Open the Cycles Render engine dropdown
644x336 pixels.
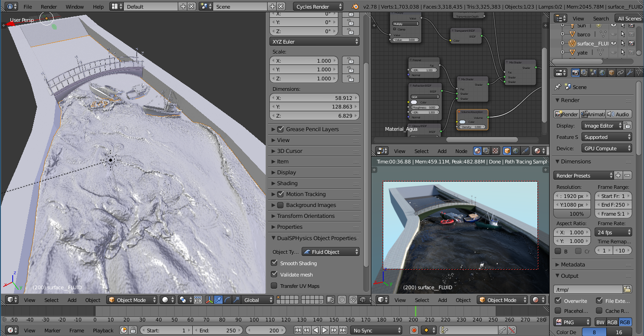(x=318, y=6)
